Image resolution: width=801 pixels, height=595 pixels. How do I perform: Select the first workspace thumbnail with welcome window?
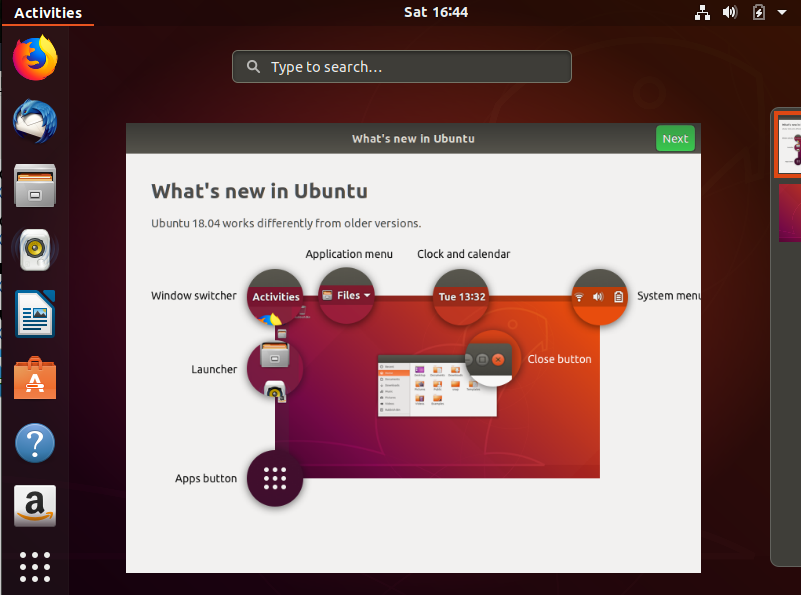coord(789,145)
